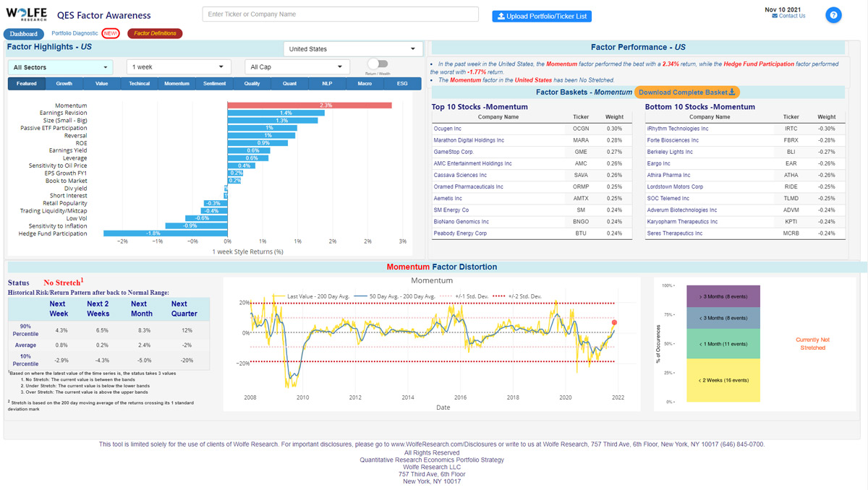Click Weight column header in Bottom 10 table
868x490 pixels.
pyautogui.click(x=827, y=117)
